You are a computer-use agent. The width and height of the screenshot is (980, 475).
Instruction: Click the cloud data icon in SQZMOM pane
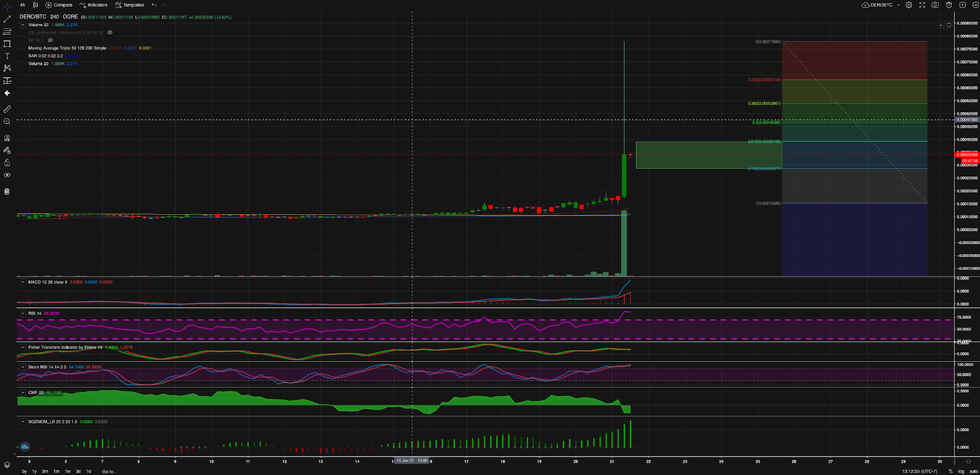click(x=24, y=447)
